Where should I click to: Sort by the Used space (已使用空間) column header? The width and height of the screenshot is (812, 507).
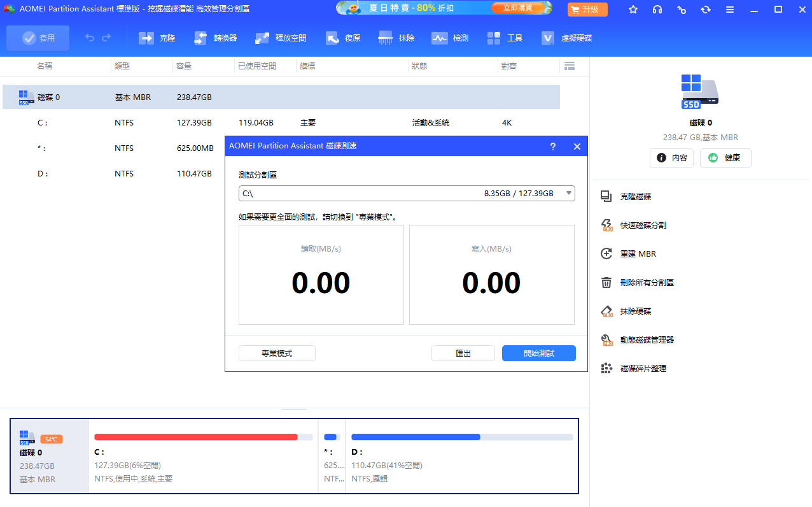coord(257,66)
